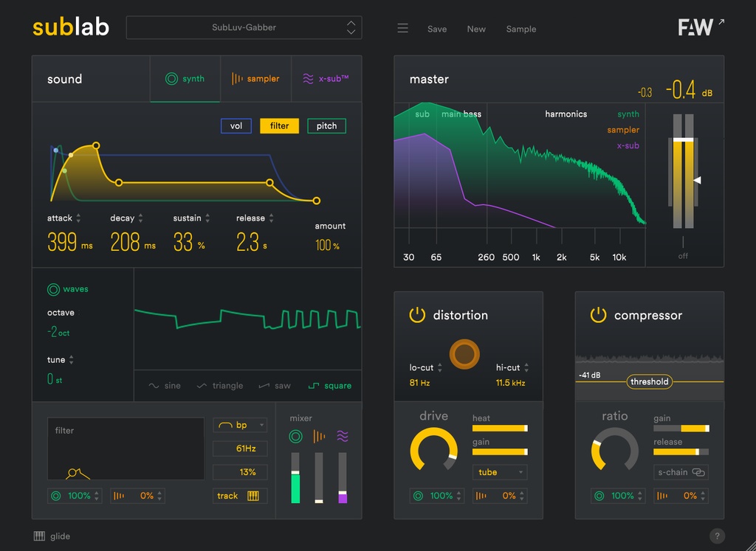Toggle the distortion power button
The height and width of the screenshot is (551, 756).
[x=417, y=315]
